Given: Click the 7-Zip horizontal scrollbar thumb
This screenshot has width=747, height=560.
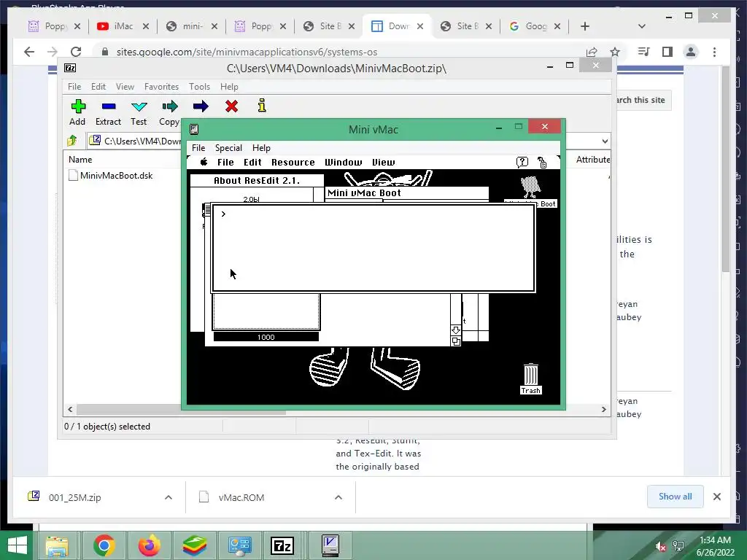Looking at the screenshot, I should coord(181,410).
